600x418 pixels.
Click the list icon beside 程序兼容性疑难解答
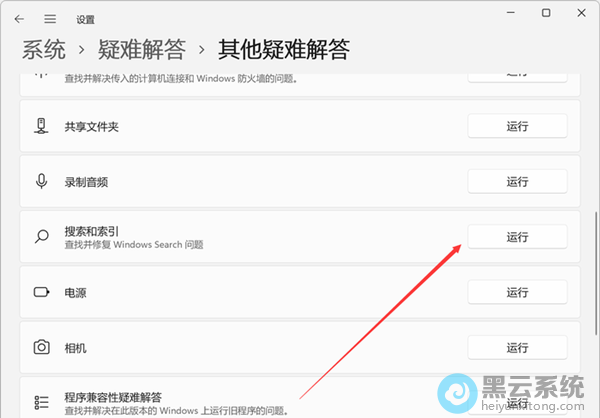(42, 402)
